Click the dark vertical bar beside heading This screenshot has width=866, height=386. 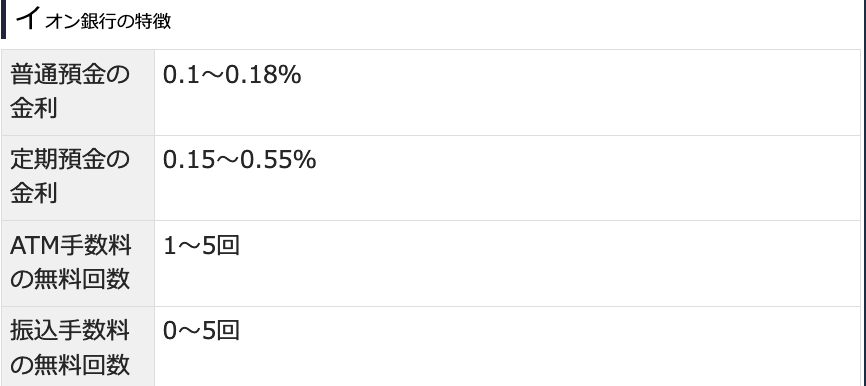[x=3, y=19]
